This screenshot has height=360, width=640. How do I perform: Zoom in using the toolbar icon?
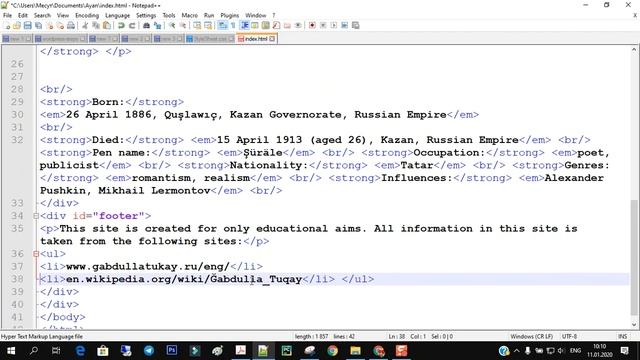[172, 25]
